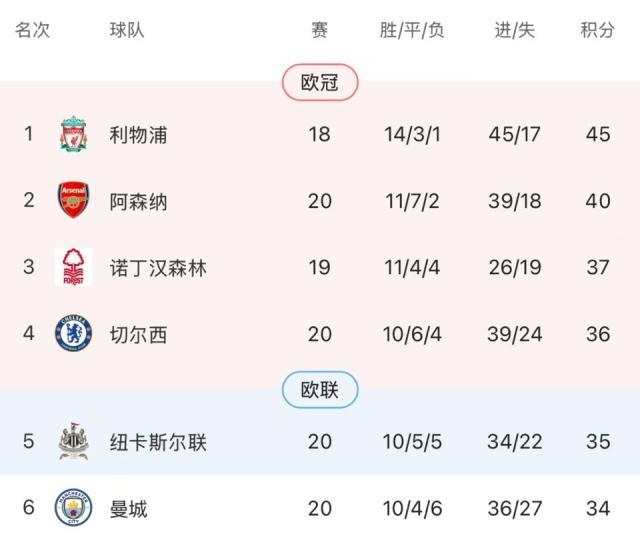Open the 利物浦 team name link
The image size is (640, 544).
[138, 134]
